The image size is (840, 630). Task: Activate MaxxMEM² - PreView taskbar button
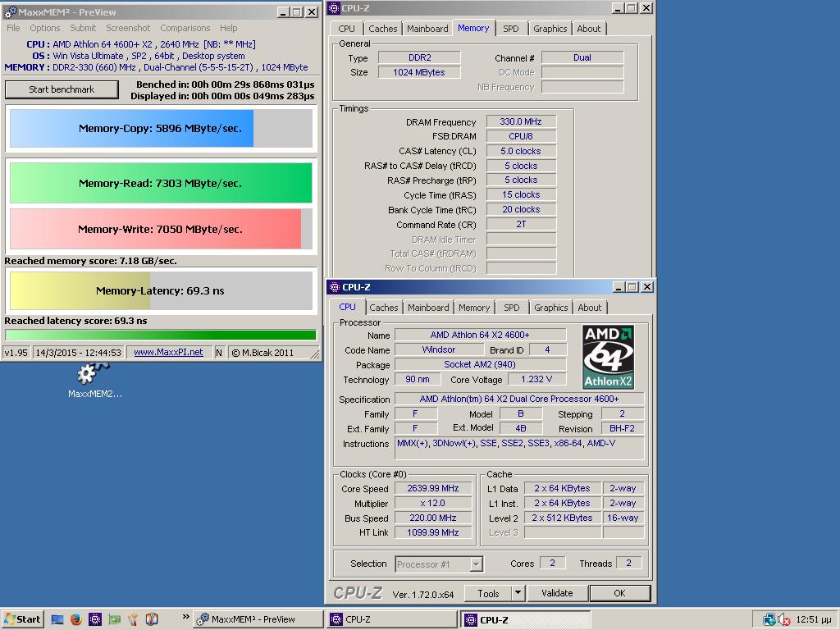point(258,619)
